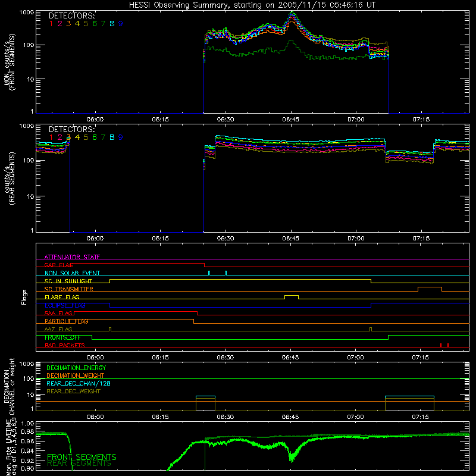476x476 pixels.
Task: Pick detector number 5 in rear segments legend
Action: [86, 137]
